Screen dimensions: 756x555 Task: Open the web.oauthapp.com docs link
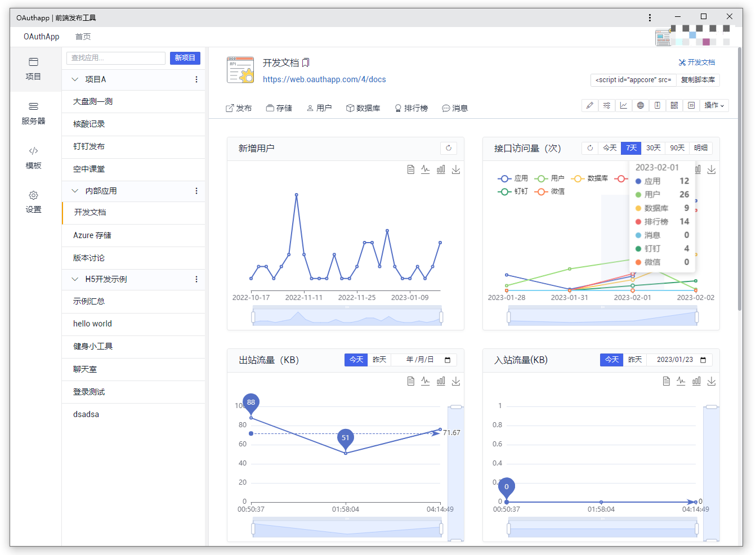click(x=324, y=79)
